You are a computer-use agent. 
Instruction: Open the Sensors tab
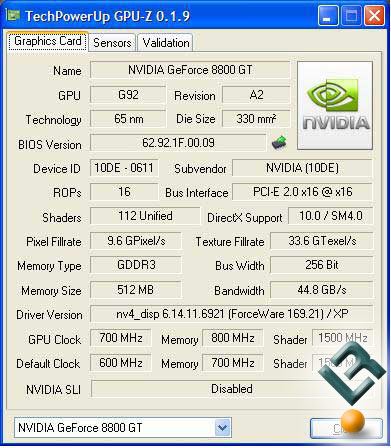[x=112, y=43]
